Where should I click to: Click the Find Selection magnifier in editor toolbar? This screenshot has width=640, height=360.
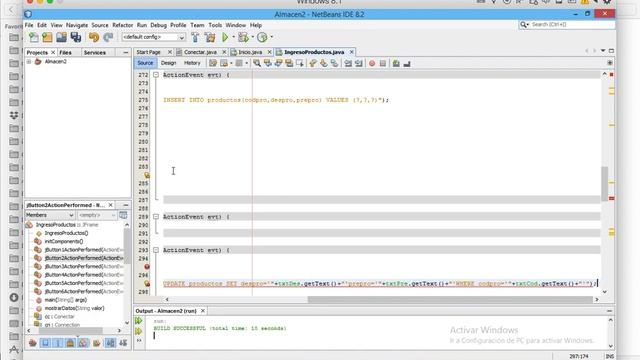point(257,63)
